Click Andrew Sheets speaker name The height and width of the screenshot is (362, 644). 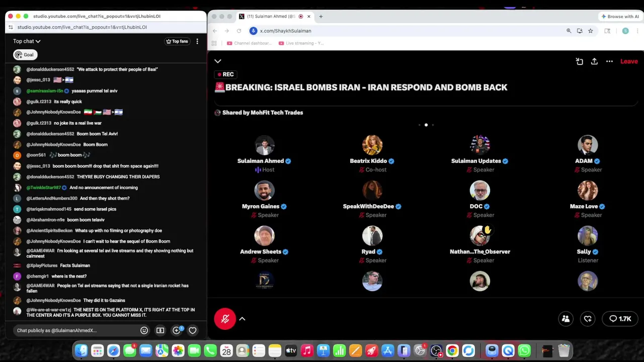(261, 251)
